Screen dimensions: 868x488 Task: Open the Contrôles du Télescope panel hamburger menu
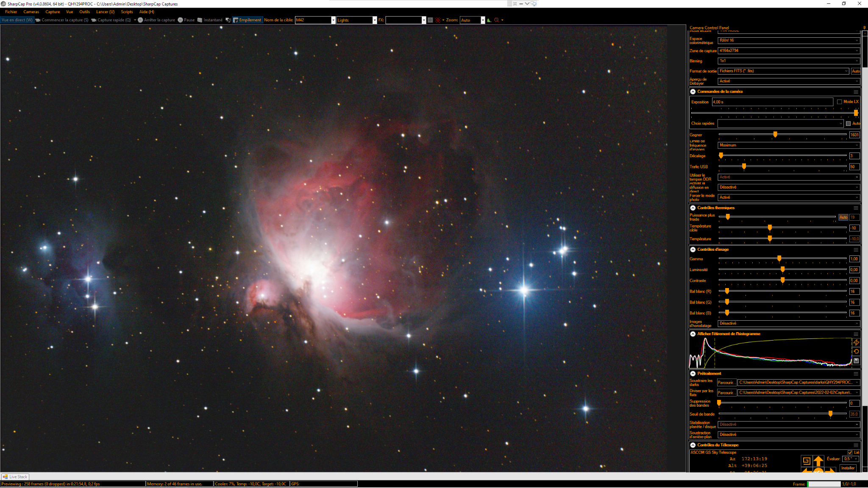856,445
